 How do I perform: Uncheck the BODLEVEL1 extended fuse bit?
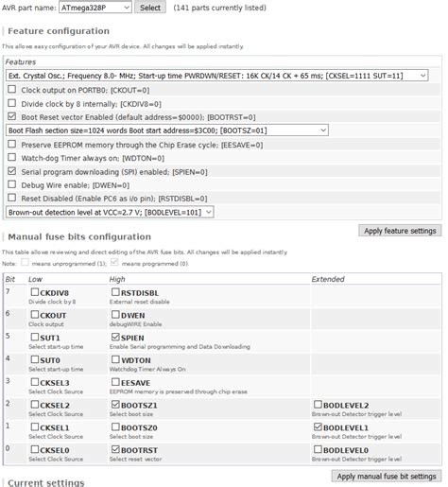pos(318,426)
